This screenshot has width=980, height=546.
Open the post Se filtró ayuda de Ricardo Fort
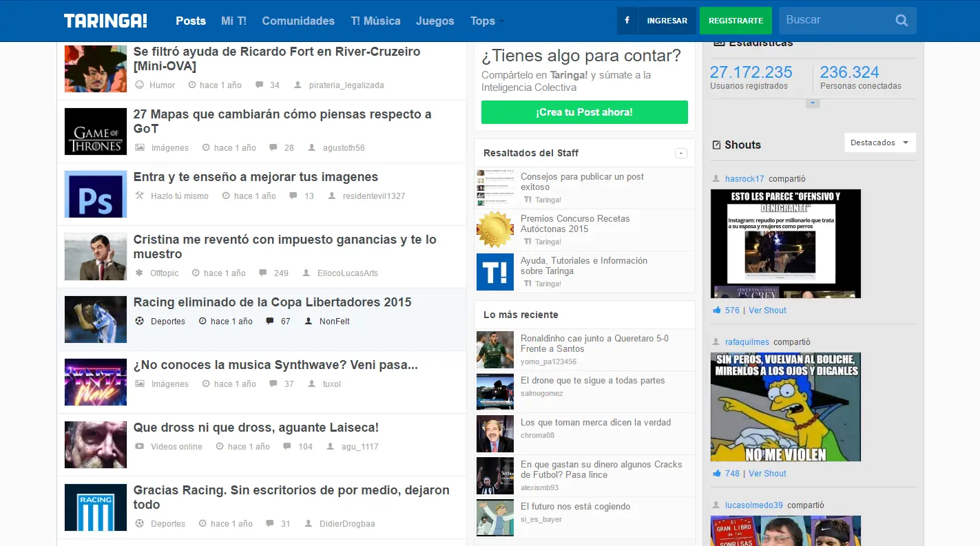coord(276,59)
